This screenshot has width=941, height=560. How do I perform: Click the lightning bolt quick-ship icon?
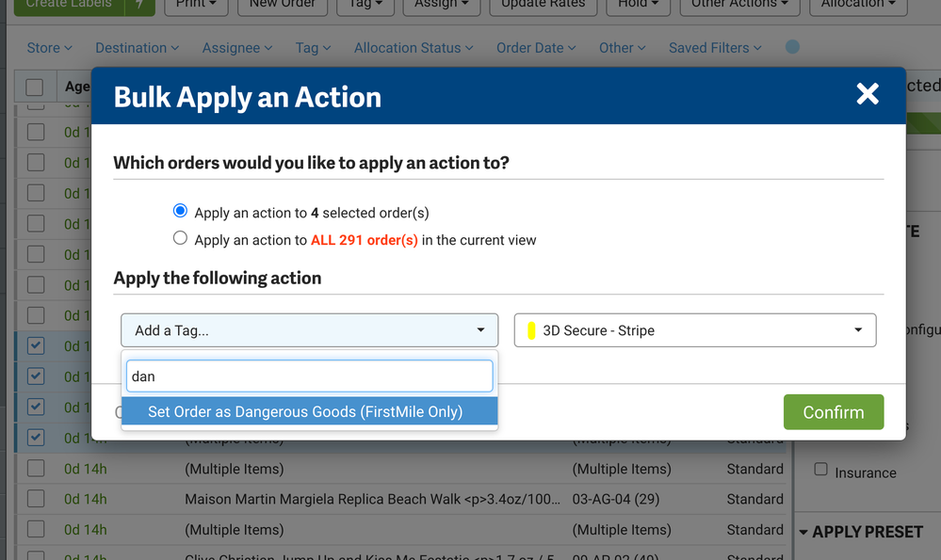click(x=139, y=5)
